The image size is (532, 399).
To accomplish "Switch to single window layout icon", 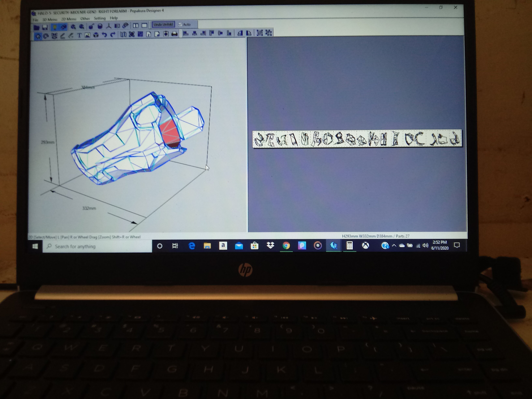I will point(144,25).
